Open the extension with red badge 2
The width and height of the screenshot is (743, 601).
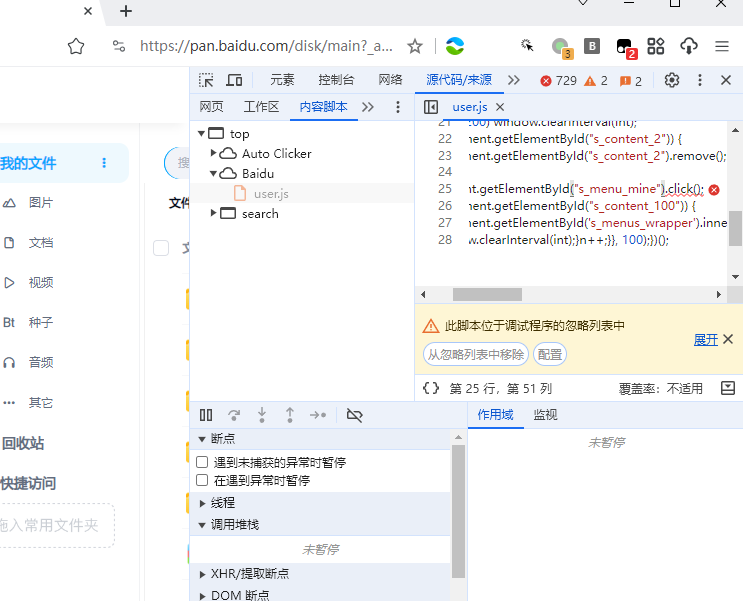pyautogui.click(x=626, y=47)
